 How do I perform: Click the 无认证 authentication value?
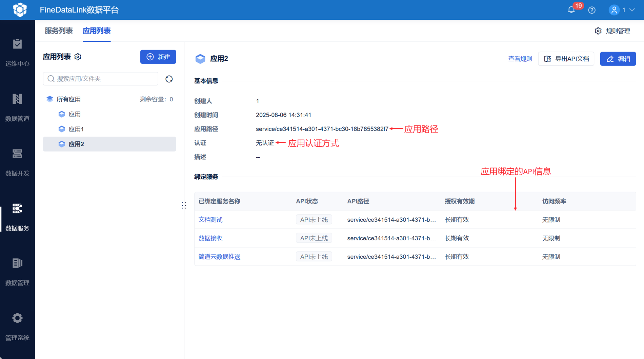pos(265,143)
